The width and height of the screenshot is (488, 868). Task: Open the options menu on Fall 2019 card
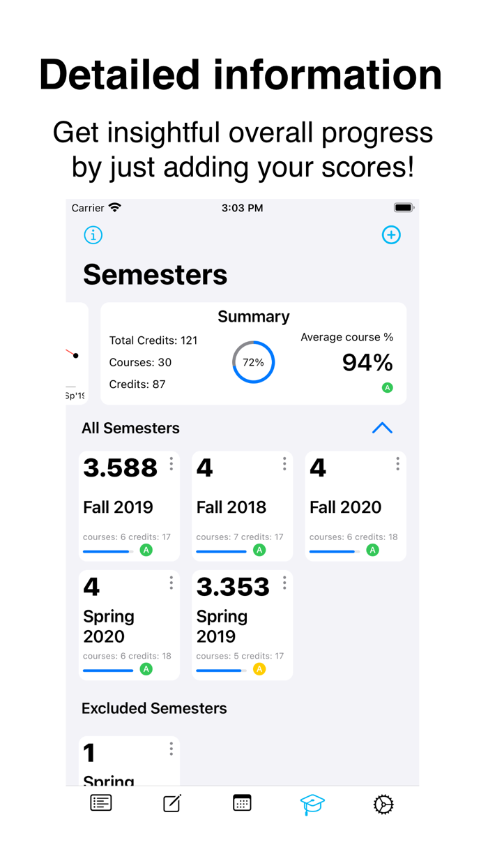point(171,463)
